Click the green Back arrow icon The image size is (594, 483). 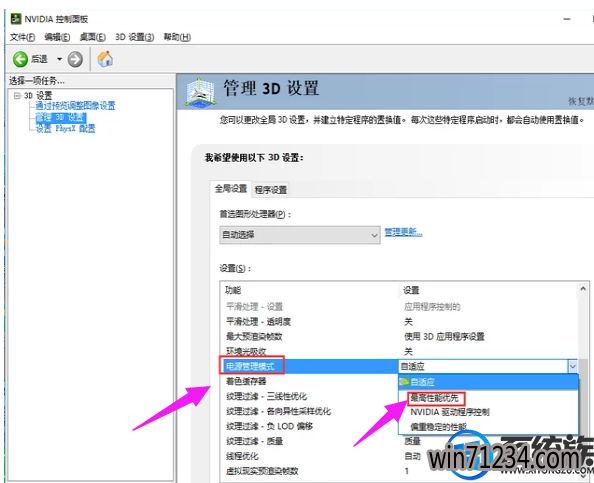click(20, 59)
